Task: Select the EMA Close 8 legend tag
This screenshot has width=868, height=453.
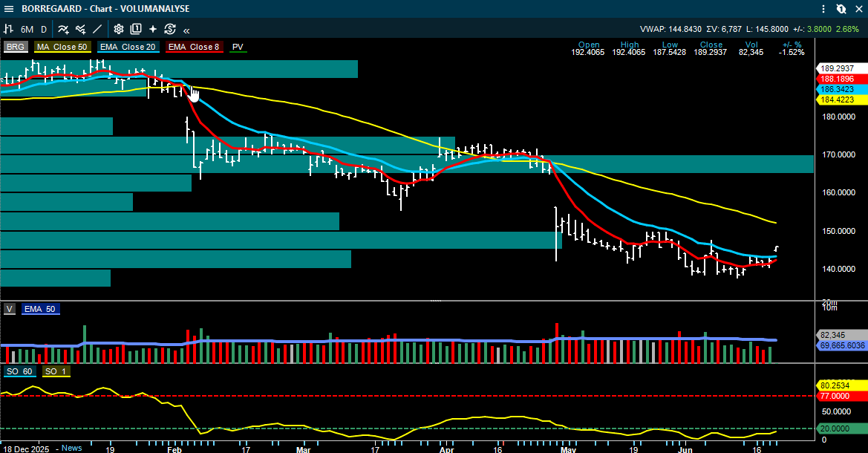Action: pyautogui.click(x=194, y=47)
